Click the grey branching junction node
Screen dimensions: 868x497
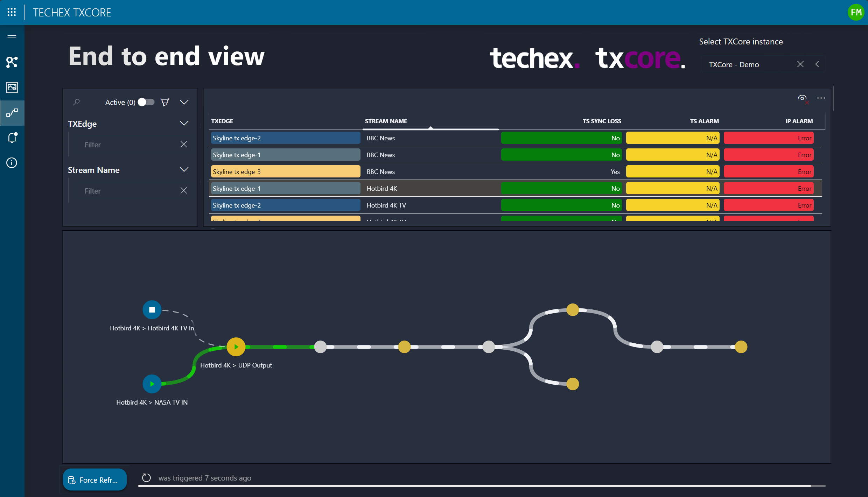(x=489, y=346)
